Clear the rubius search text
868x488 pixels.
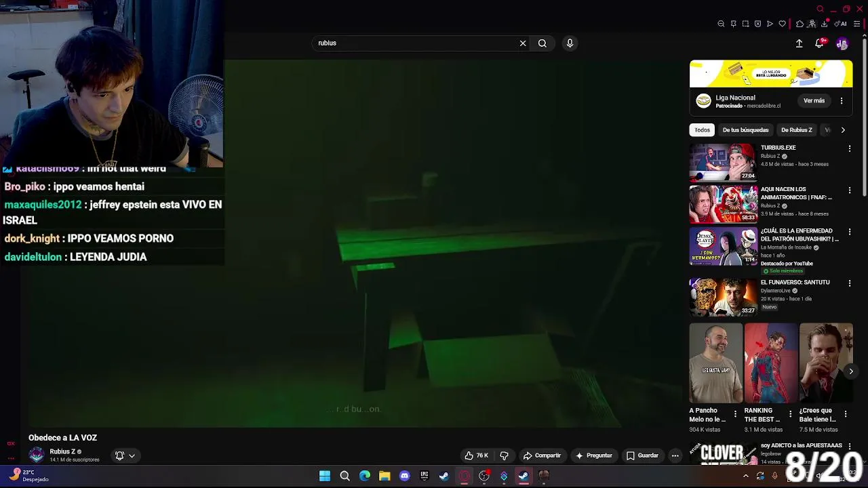pyautogui.click(x=523, y=43)
